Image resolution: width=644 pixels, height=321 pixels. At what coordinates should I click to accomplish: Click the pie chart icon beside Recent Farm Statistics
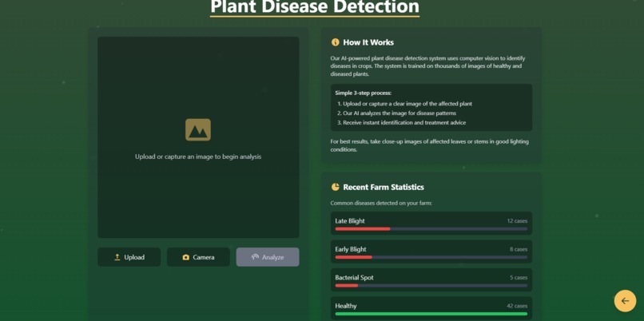[x=335, y=187]
